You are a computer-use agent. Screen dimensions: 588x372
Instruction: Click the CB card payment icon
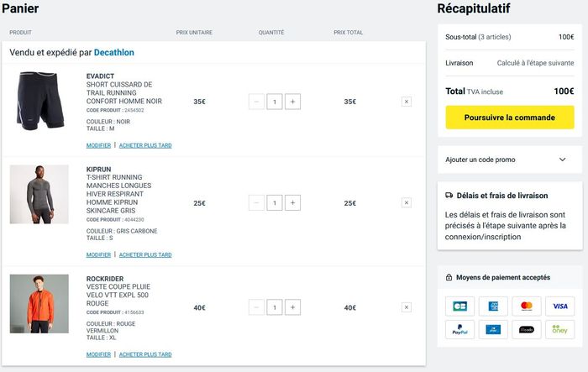click(x=459, y=306)
